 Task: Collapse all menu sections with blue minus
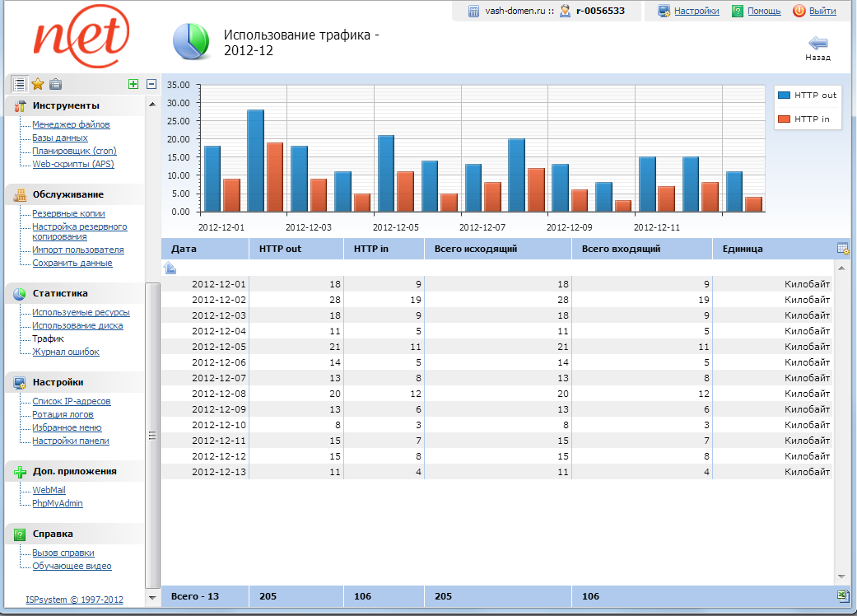click(x=151, y=84)
